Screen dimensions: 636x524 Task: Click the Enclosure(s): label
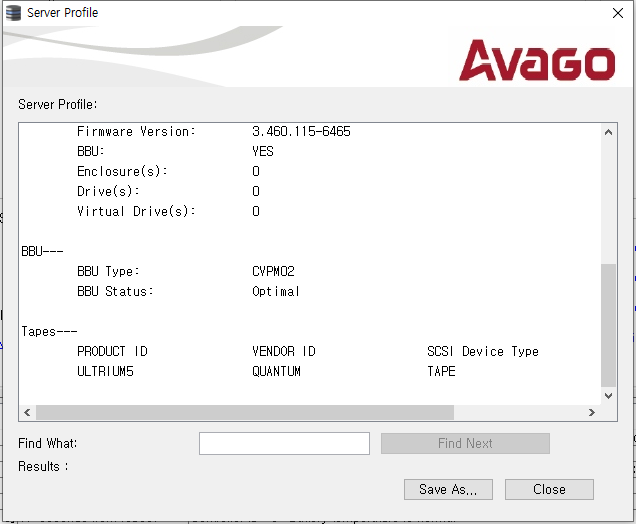tap(122, 171)
